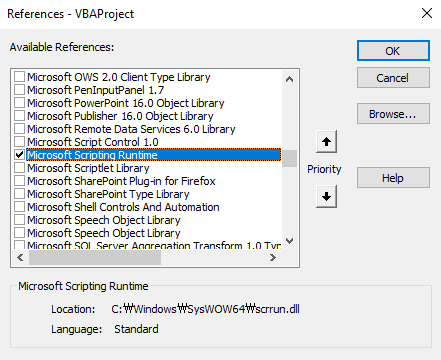The height and width of the screenshot is (360, 441).
Task: Select Microsoft Shell Controls And Automation text
Action: [123, 207]
